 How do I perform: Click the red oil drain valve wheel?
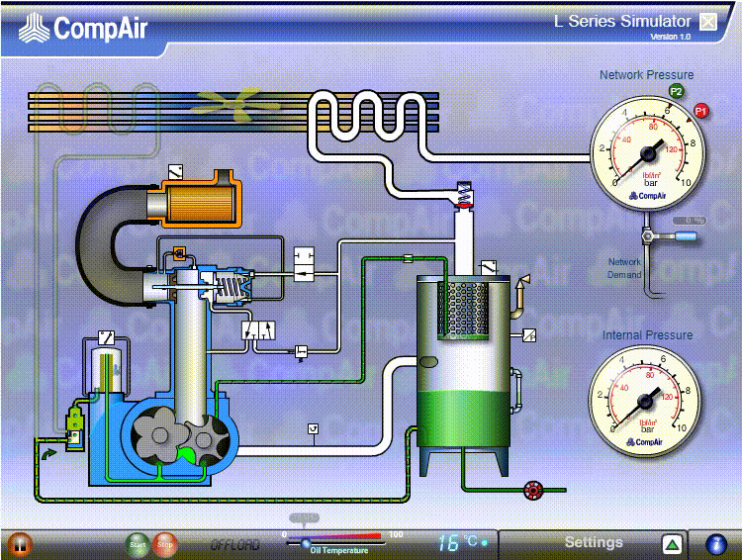point(535,490)
